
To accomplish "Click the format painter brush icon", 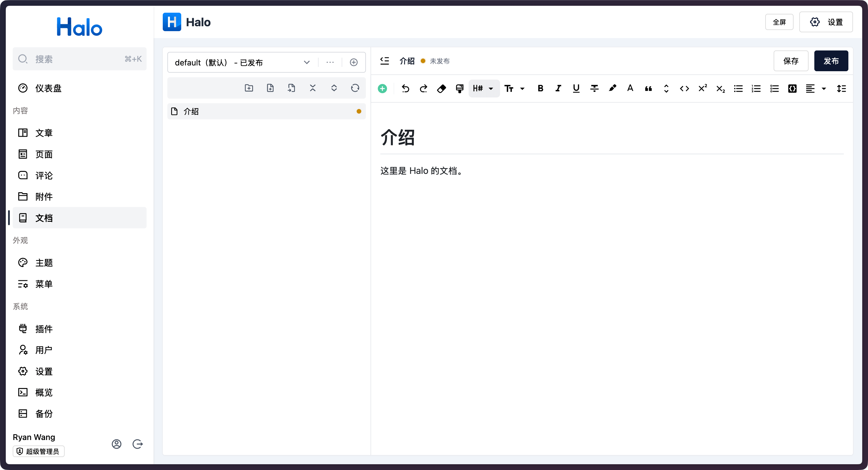I will (x=459, y=89).
